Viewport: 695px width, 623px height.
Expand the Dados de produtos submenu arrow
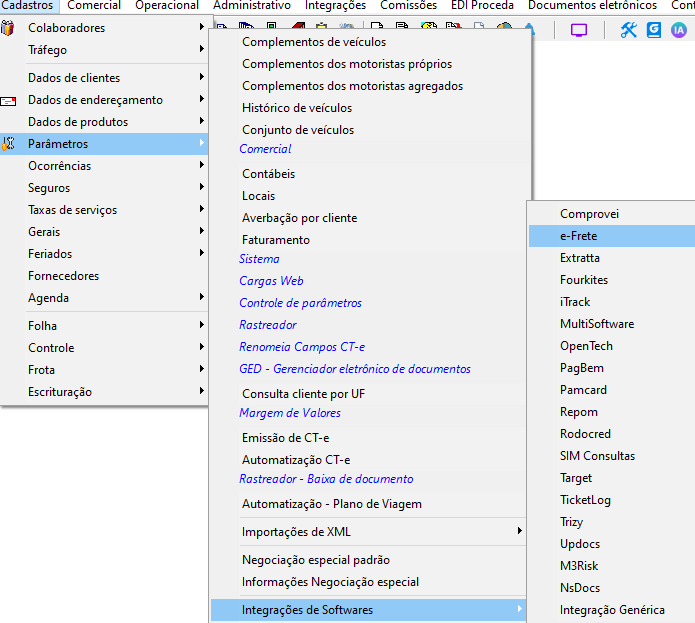point(202,121)
